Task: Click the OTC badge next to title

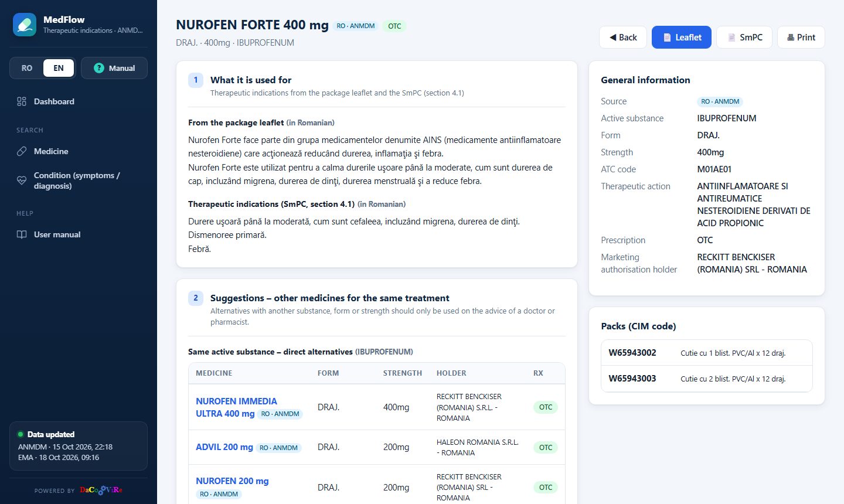Action: tap(394, 26)
